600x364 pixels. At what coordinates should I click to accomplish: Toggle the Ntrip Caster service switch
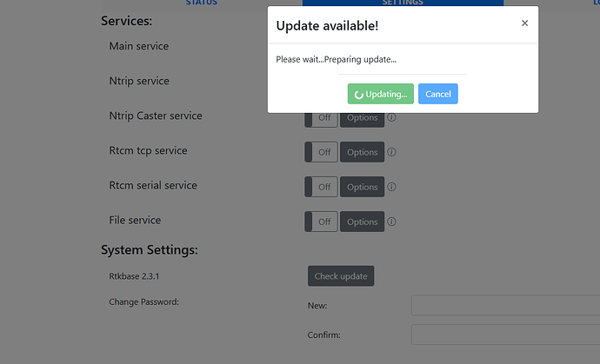point(321,119)
